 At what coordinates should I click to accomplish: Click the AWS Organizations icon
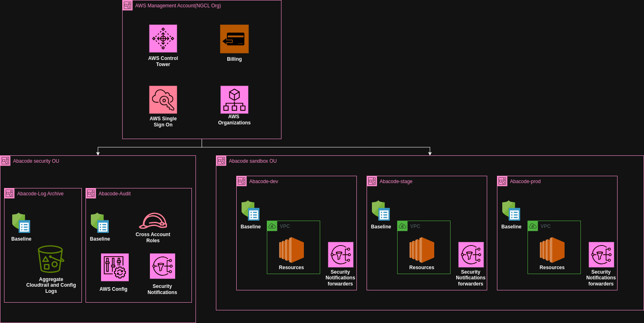(x=234, y=100)
